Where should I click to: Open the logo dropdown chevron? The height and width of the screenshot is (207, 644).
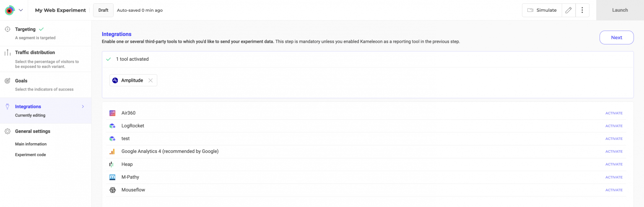21,10
